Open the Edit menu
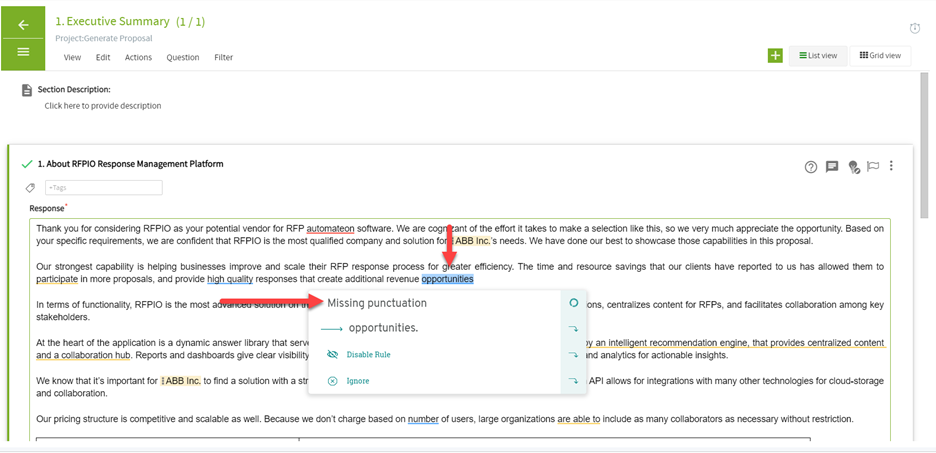936x453 pixels. coord(103,57)
